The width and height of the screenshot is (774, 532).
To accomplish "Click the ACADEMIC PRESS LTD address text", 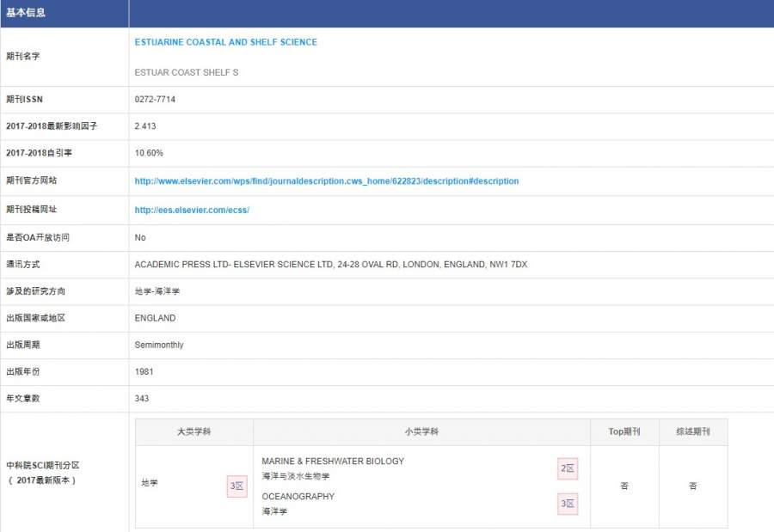I will tap(331, 265).
